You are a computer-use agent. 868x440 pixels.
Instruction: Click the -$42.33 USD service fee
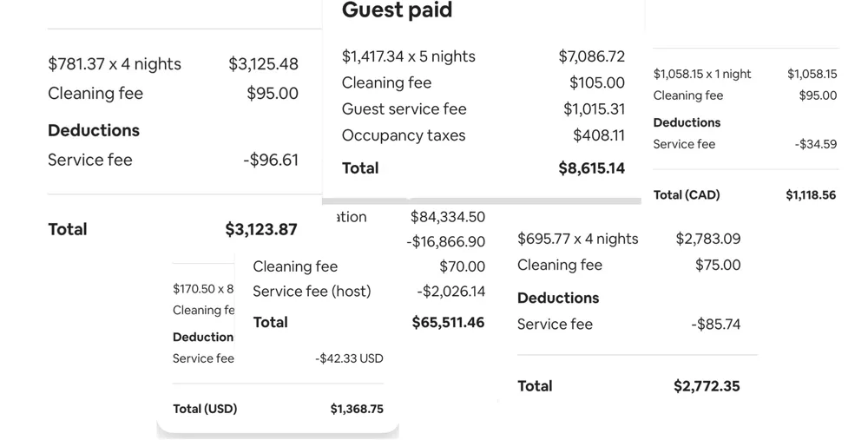pyautogui.click(x=349, y=358)
